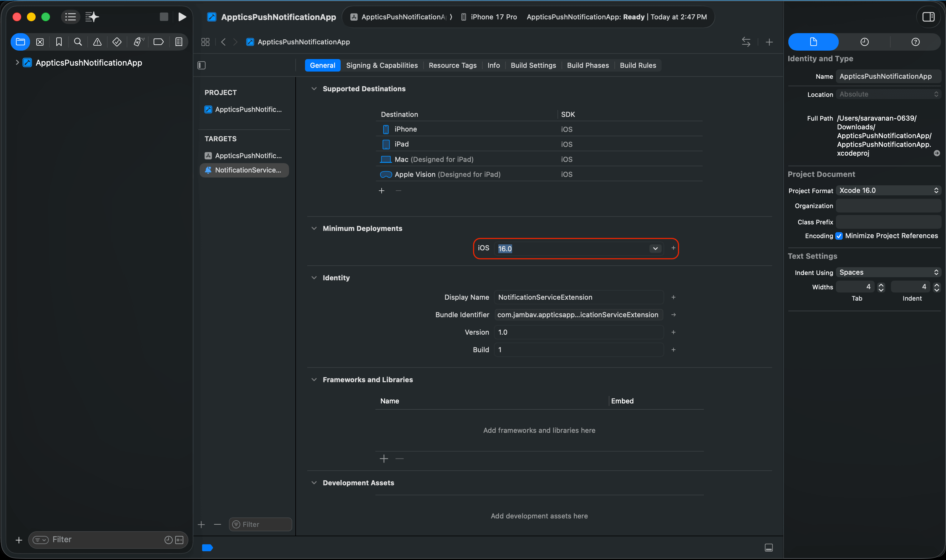Toggle Minimize Project References checkbox
946x560 pixels.
coord(839,236)
